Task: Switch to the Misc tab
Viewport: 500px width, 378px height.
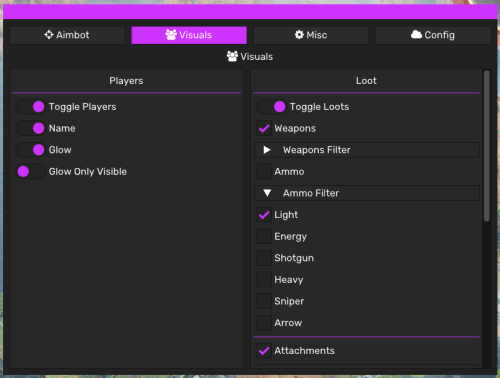Action: coord(311,35)
